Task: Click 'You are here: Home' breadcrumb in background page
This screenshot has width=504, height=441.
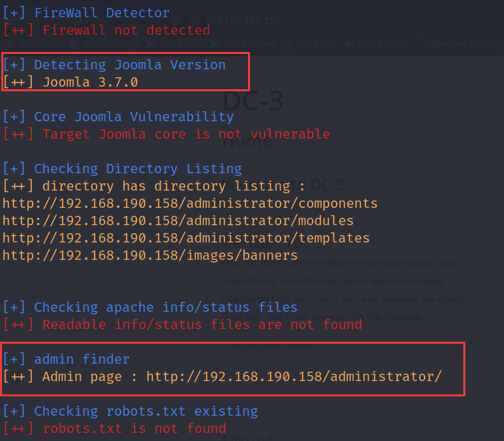Action: [x=273, y=347]
